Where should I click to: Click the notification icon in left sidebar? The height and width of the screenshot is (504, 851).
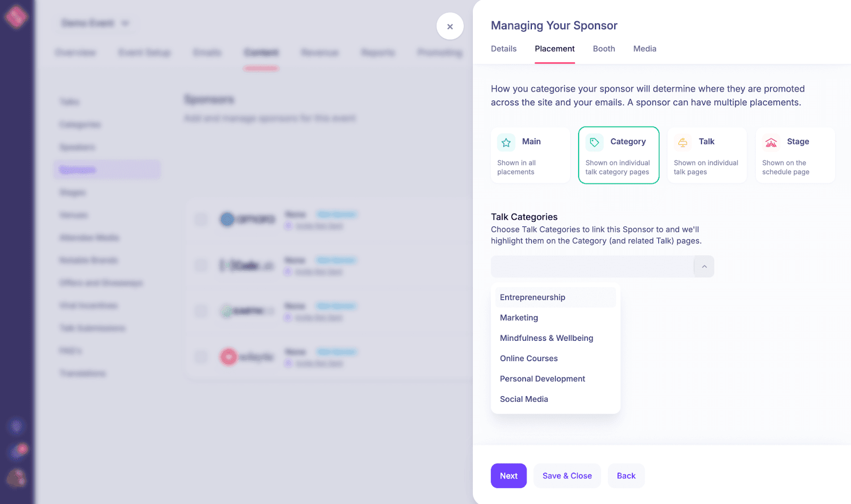coord(19,451)
